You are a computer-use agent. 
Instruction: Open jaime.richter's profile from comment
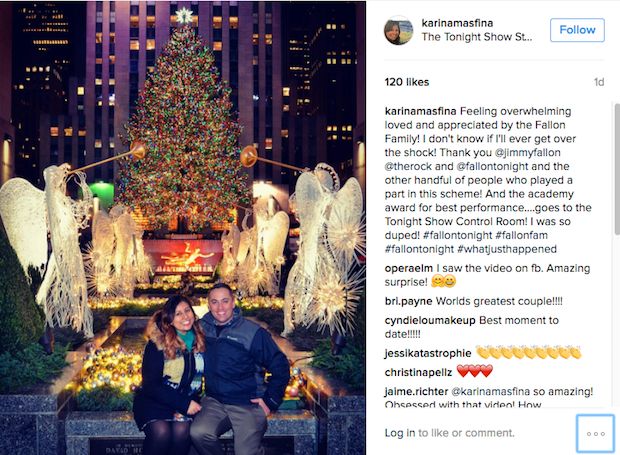[416, 391]
